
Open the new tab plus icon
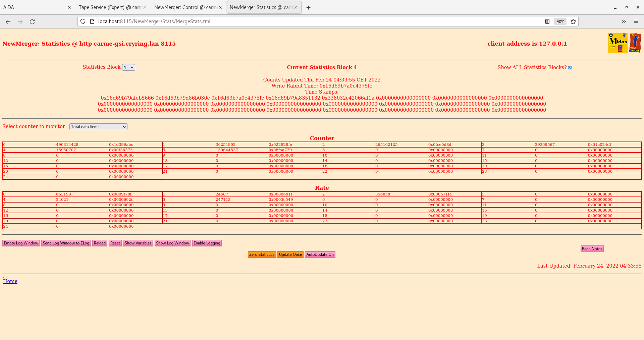click(308, 7)
